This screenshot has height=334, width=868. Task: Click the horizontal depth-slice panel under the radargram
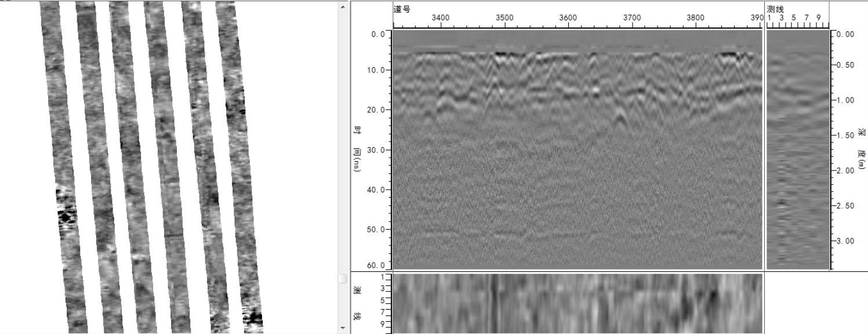(x=578, y=303)
